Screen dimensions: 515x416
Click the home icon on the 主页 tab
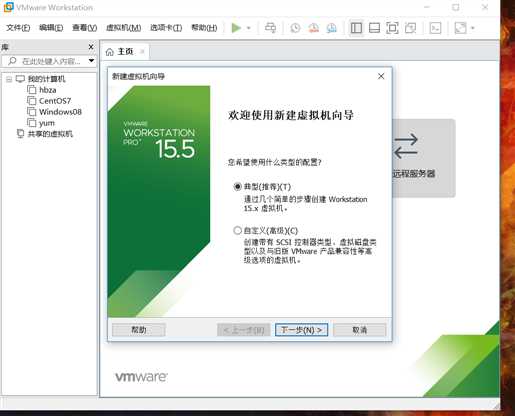point(110,52)
